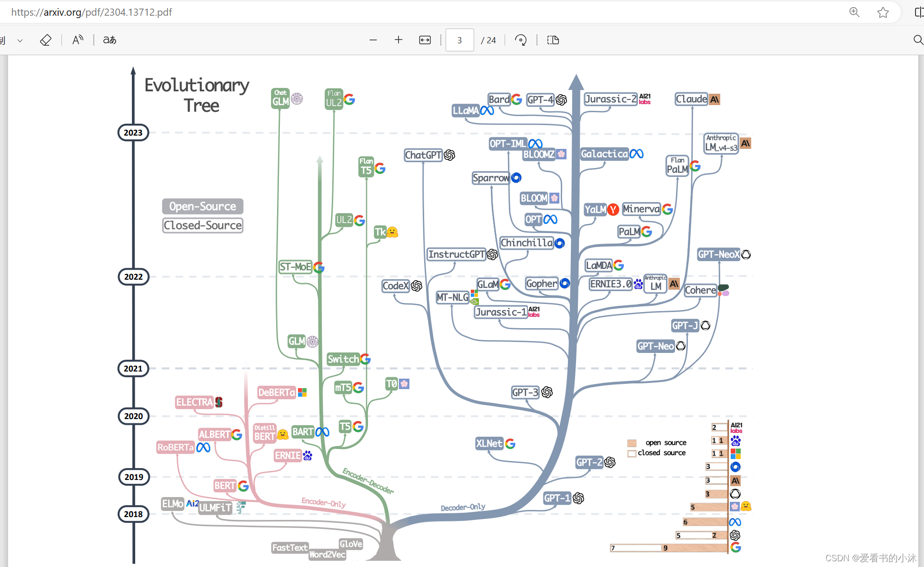Click the CodeX model label
Image resolution: width=924 pixels, height=567 pixels.
pos(396,286)
